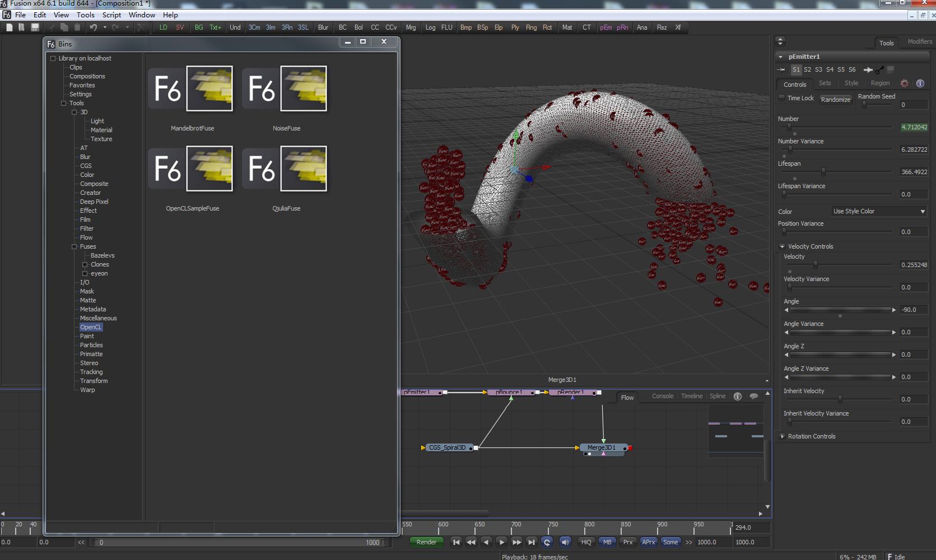Click the undo arrow icon
This screenshot has height=560, width=936.
click(x=94, y=27)
